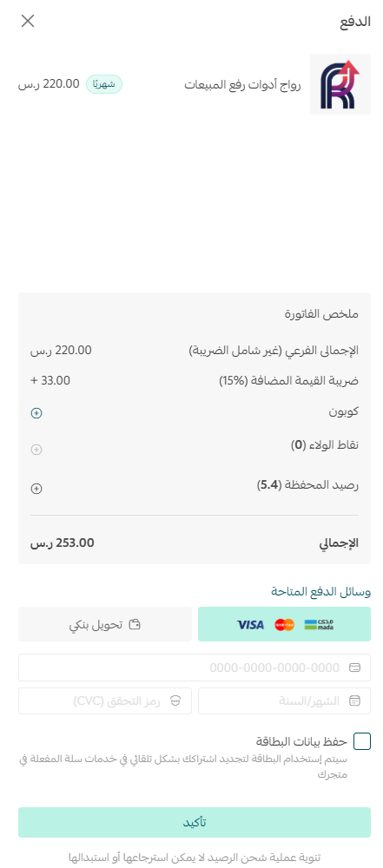383x868 pixels.
Task: Click the calendar icon in expiry field
Action: [354, 700]
